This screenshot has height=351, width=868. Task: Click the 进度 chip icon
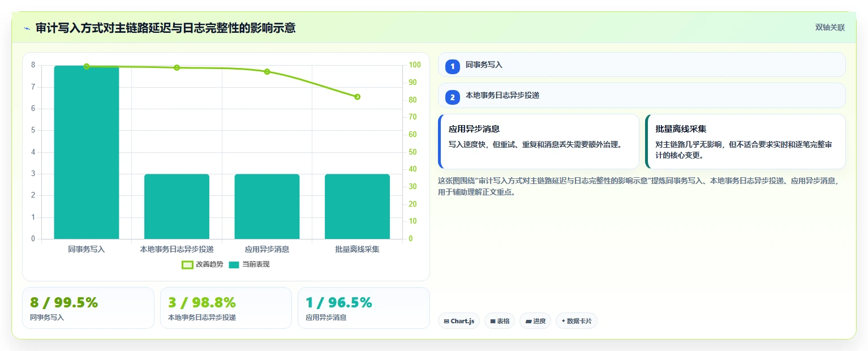pos(528,322)
